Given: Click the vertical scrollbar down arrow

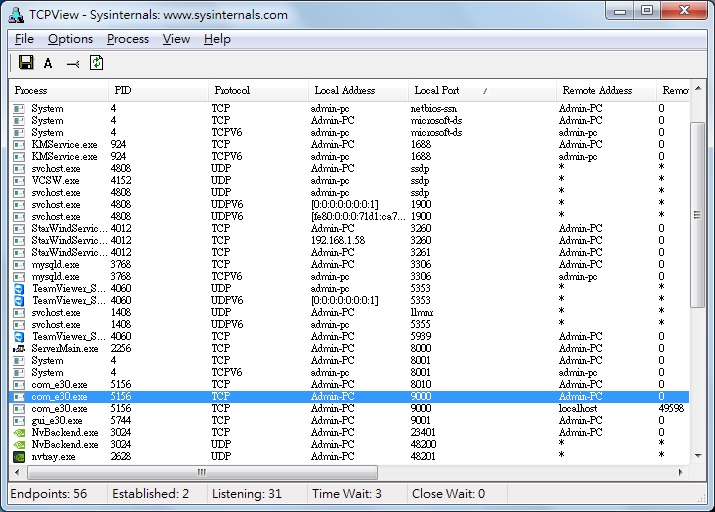Looking at the screenshot, I should (x=698, y=455).
